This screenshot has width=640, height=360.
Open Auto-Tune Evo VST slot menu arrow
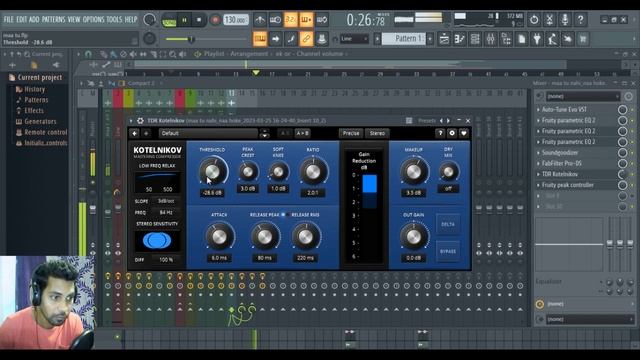538,110
